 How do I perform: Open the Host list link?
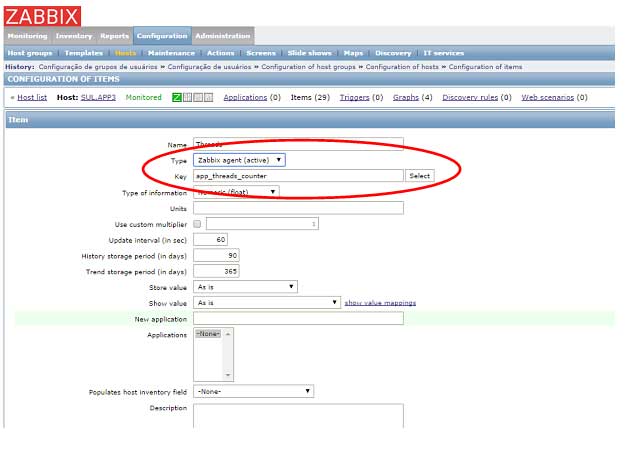(32, 97)
